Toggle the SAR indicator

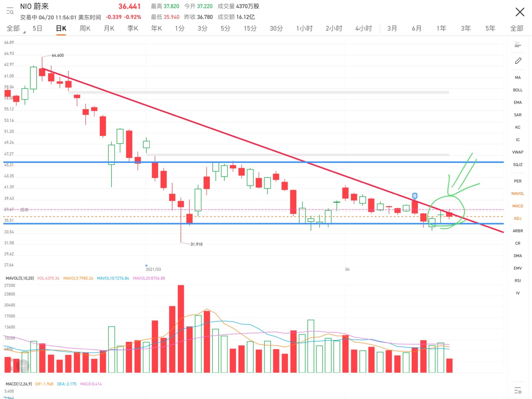pos(518,115)
